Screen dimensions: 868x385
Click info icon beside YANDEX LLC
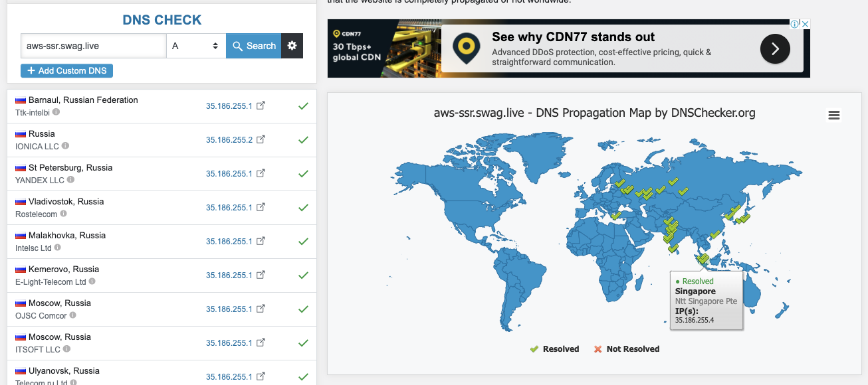70,180
